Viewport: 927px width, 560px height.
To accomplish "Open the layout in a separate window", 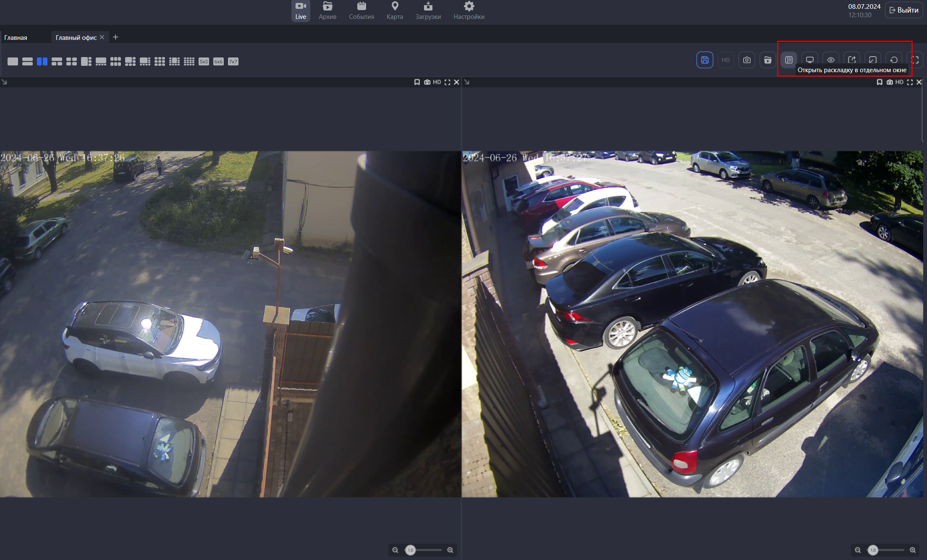I will [851, 59].
